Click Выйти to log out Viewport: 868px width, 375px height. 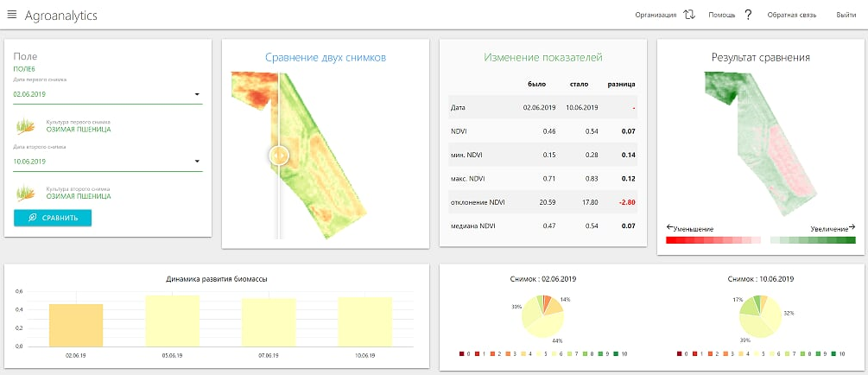[846, 16]
